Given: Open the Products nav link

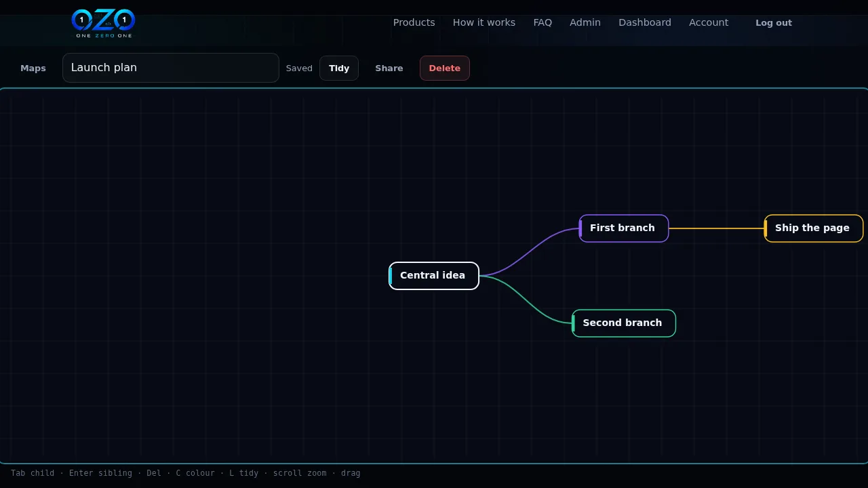Looking at the screenshot, I should pyautogui.click(x=414, y=22).
